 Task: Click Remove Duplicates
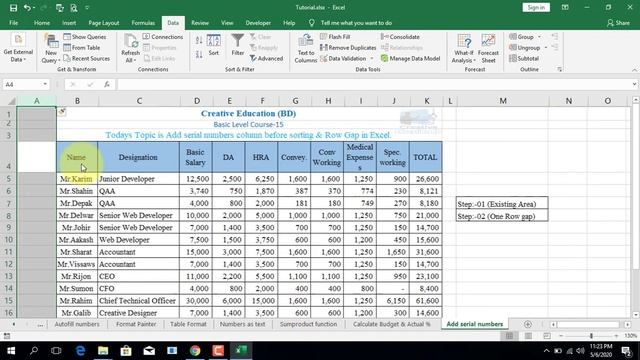[348, 48]
